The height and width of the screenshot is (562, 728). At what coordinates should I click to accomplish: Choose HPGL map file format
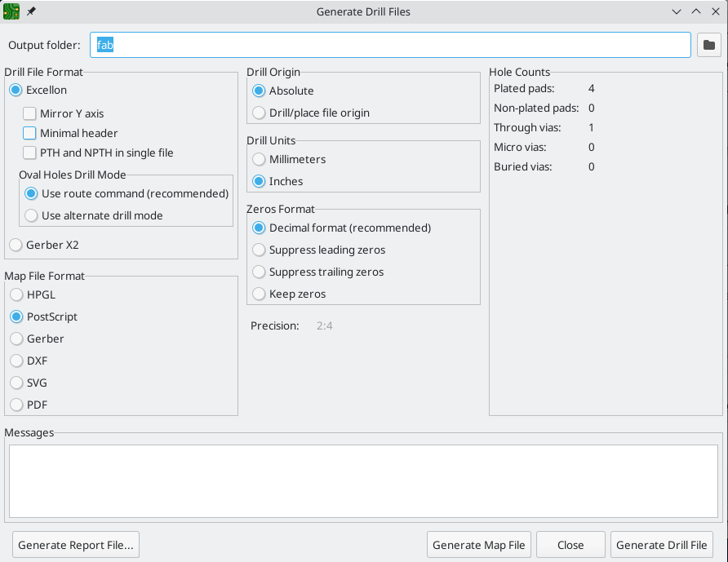tap(15, 294)
